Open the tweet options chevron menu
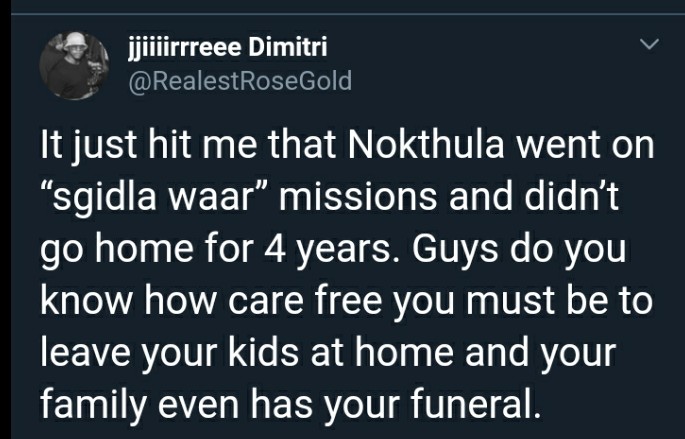This screenshot has width=685, height=439. (x=649, y=44)
